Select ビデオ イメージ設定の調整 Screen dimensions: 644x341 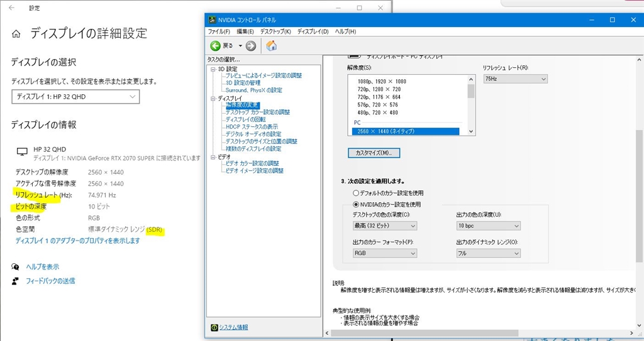point(254,171)
